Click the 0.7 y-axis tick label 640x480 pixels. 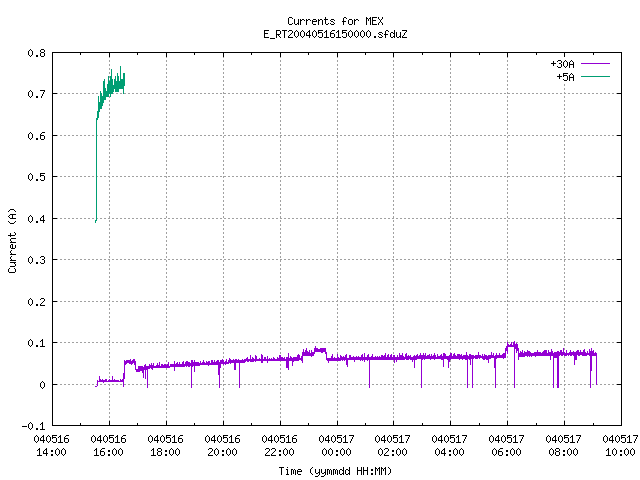tap(36, 94)
